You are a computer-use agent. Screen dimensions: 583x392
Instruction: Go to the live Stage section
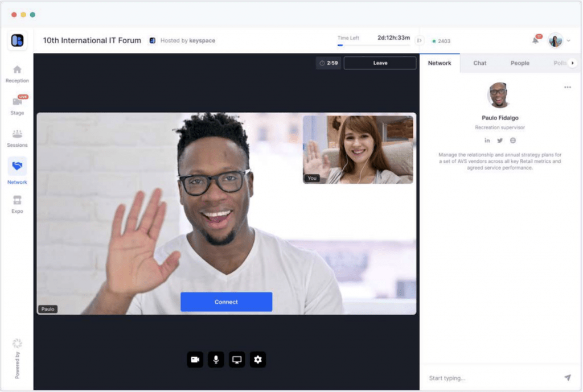(17, 105)
